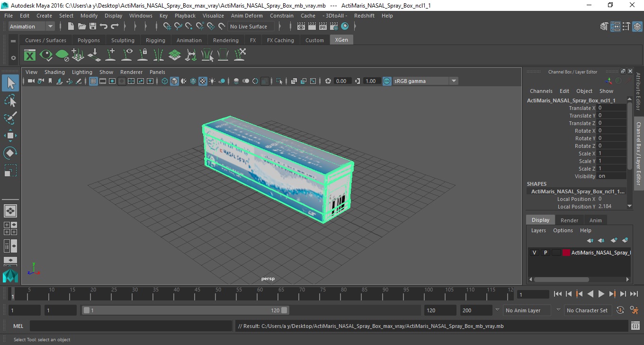644x345 pixels.
Task: Switch to the Polygons shelf tab
Action: click(89, 40)
